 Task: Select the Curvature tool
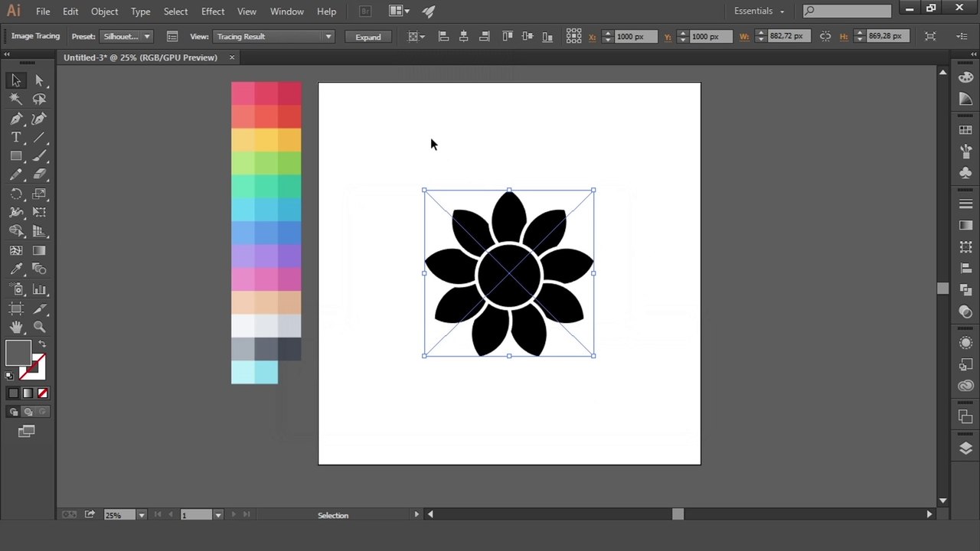pos(40,119)
